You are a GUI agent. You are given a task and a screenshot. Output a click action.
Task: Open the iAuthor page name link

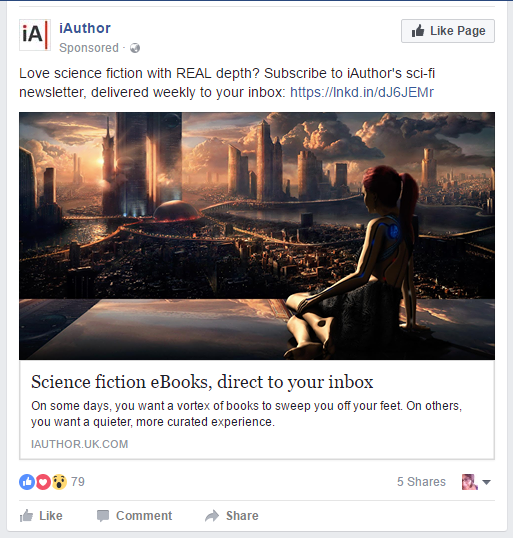pos(85,28)
